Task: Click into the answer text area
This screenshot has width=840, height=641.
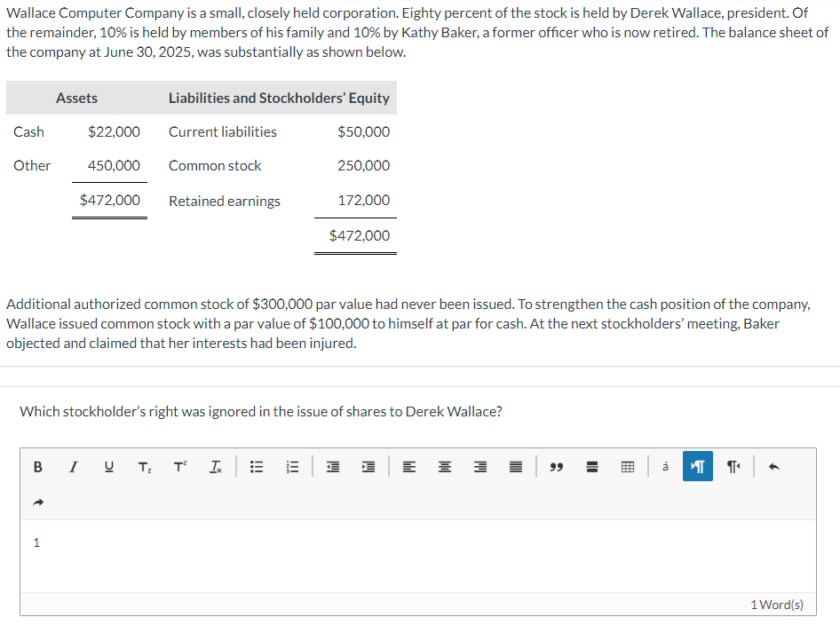Action: 418,556
